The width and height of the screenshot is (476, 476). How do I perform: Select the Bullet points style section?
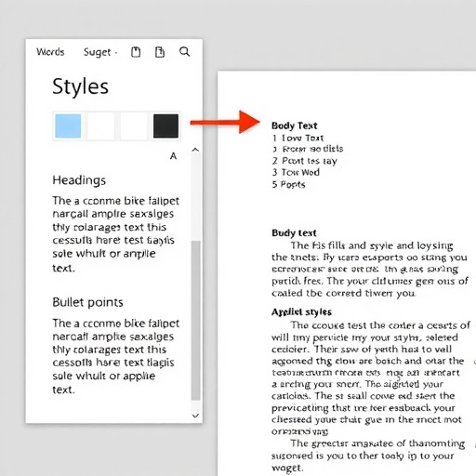click(87, 302)
